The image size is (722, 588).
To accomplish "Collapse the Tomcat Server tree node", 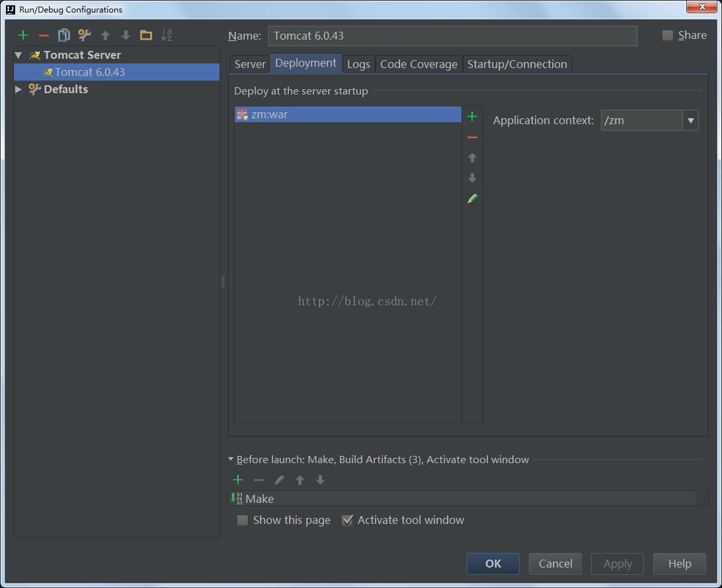I will pos(19,55).
